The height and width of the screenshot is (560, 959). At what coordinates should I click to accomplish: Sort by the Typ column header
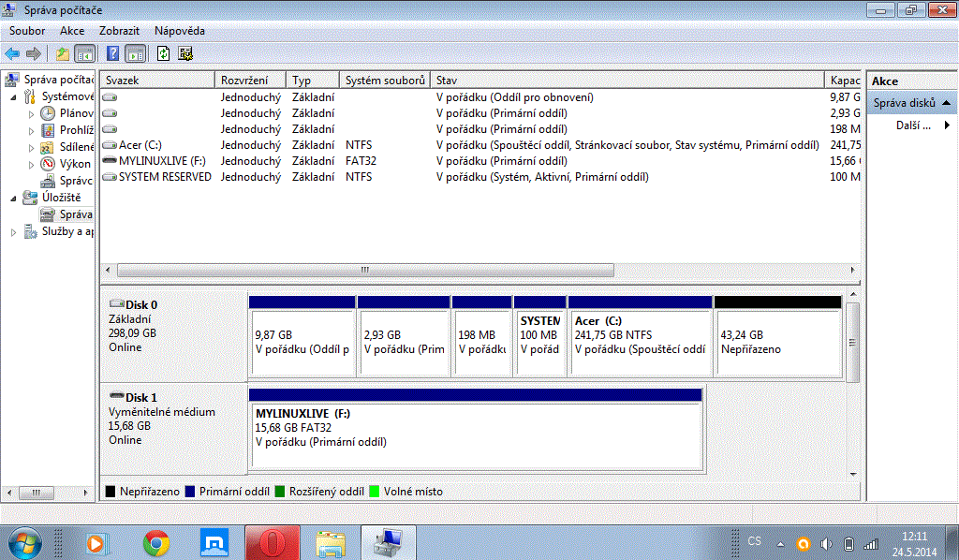(313, 81)
